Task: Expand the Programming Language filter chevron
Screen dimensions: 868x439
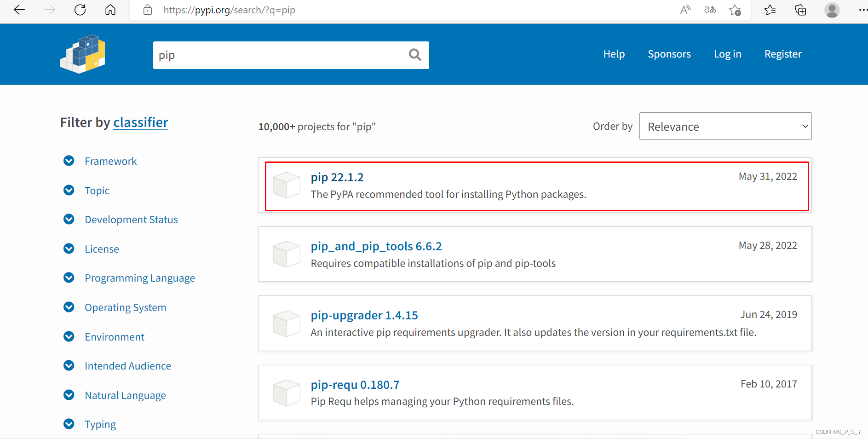Action: (69, 277)
